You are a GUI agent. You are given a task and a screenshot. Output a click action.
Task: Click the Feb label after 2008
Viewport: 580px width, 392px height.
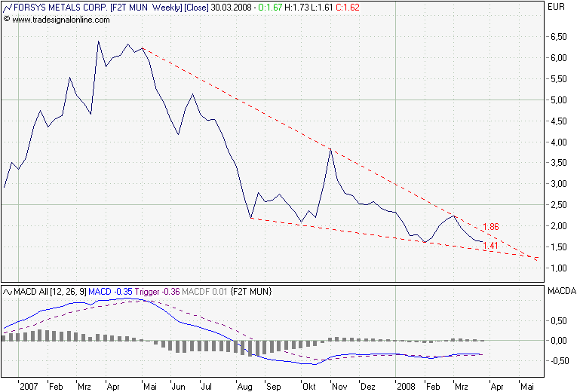[x=433, y=387]
